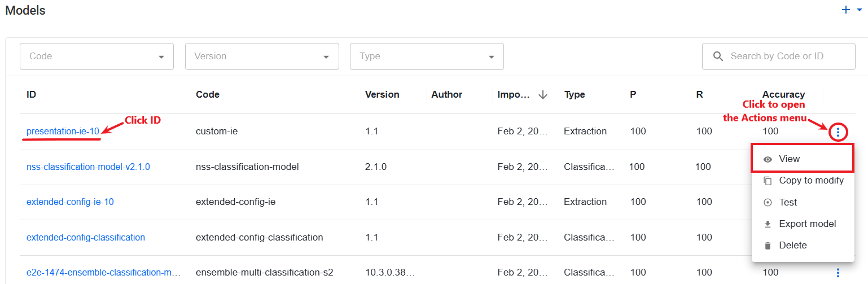
Task: Open the extended-config-classification link
Action: coord(86,237)
